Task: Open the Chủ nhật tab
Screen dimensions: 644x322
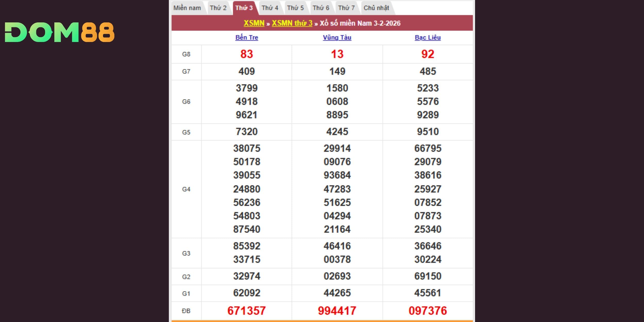Action: [376, 8]
